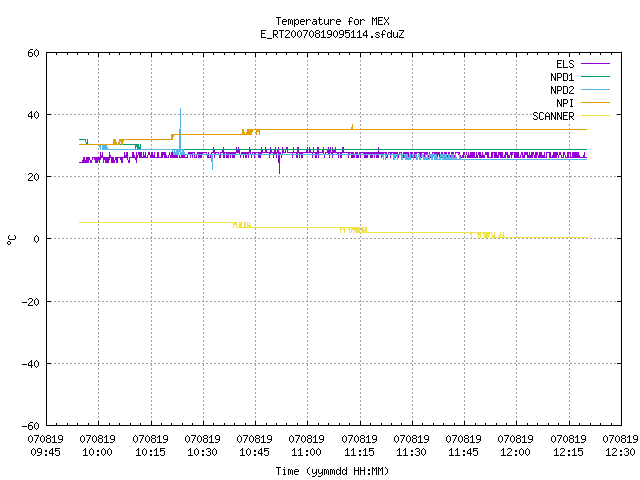Screen dimensions: 640x480
Task: Click the NPD1 legend label
Action: (562, 77)
